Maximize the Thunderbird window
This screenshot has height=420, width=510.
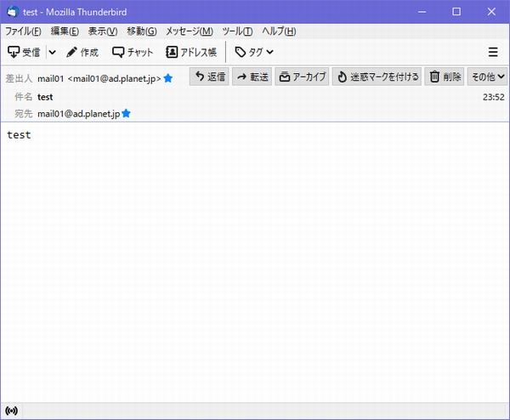[456, 12]
